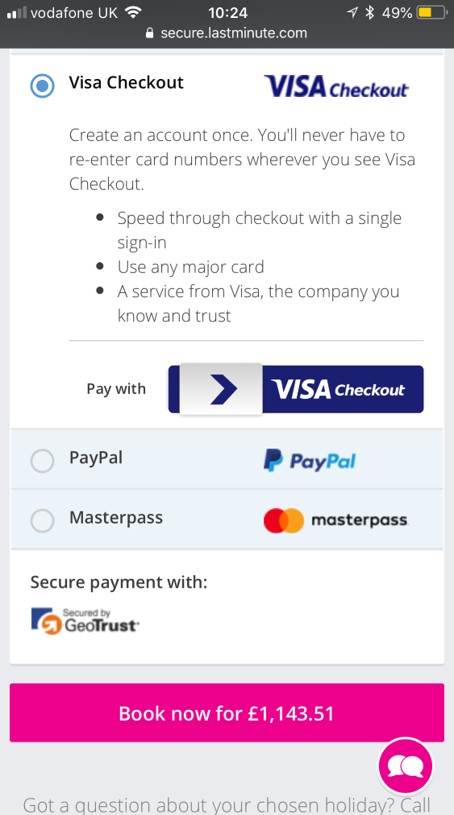This screenshot has width=454, height=815.
Task: Select the Masterpass radio button
Action: coord(42,520)
